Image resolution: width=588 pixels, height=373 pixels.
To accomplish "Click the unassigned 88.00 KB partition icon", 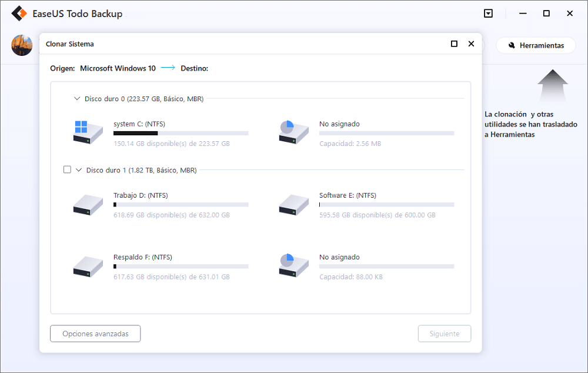I will point(293,266).
